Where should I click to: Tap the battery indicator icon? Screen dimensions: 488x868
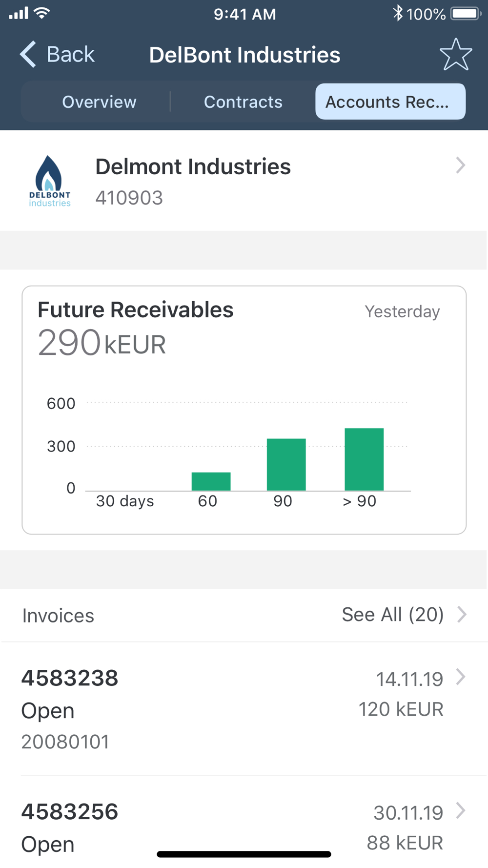465,14
